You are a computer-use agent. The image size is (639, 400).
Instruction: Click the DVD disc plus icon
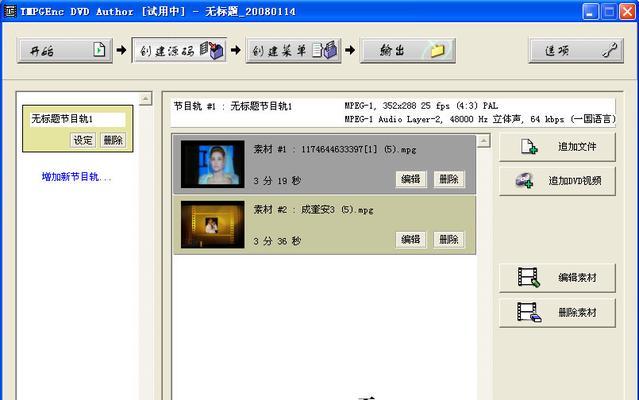pyautogui.click(x=524, y=180)
